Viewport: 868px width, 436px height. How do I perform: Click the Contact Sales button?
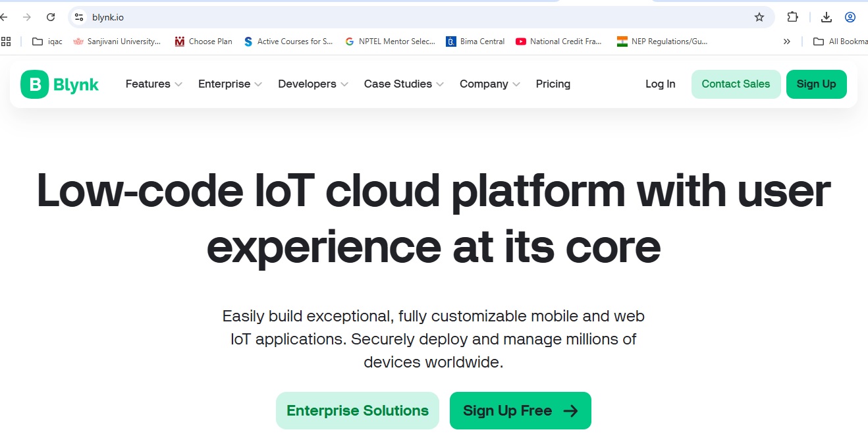coord(736,84)
